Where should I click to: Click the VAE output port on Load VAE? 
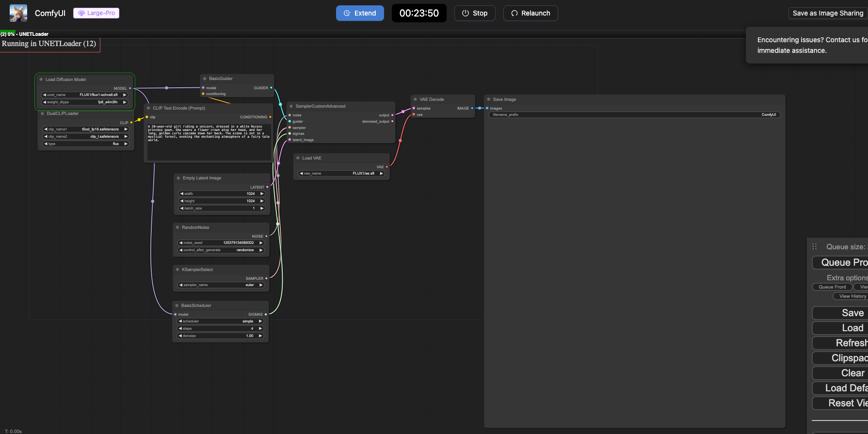[386, 167]
